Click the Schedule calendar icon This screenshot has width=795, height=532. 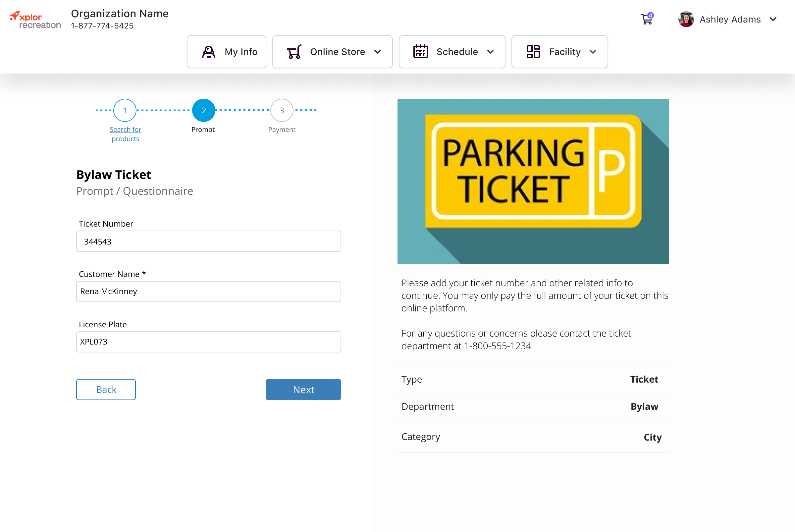[420, 52]
